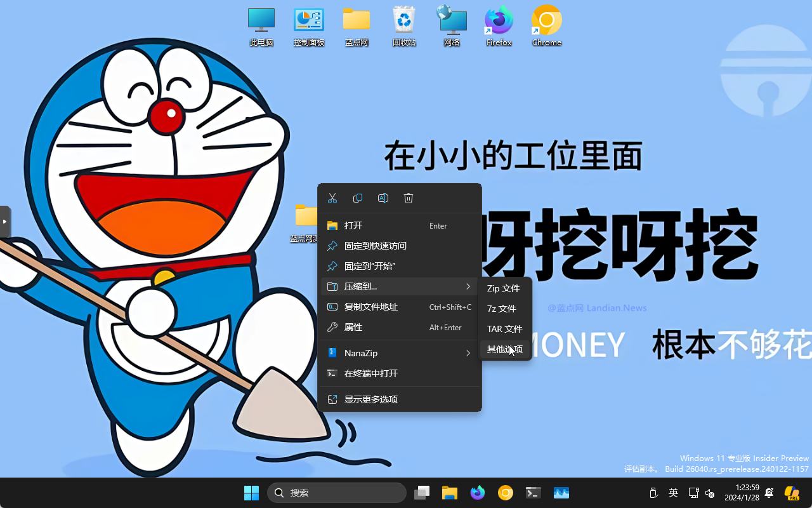Select TAR 文件 in compress submenu
The image size is (812, 508).
(505, 329)
